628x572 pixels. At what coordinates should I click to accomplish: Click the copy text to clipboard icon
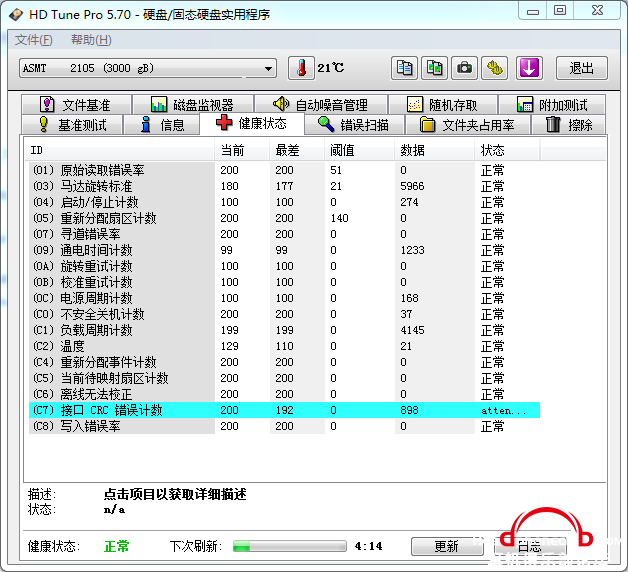coord(404,68)
